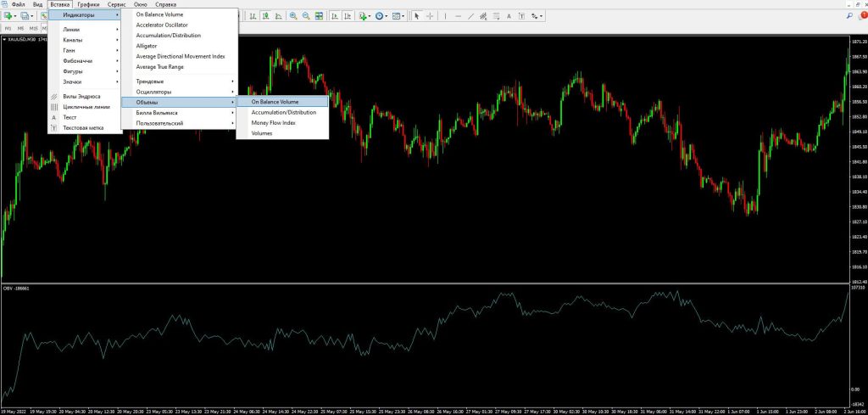The image size is (868, 415).
Task: Expand the Каналы submenu
Action: tap(85, 41)
